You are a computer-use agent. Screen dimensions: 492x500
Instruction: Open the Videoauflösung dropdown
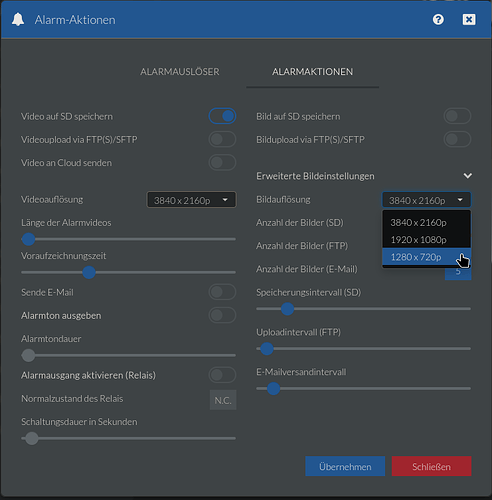pyautogui.click(x=191, y=200)
